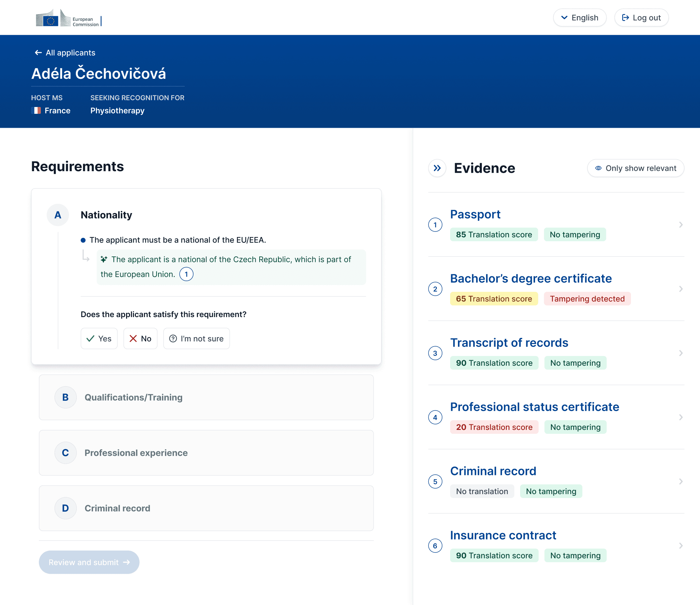This screenshot has height=605, width=700.
Task: Click the back arrow next to All applicants
Action: [38, 53]
